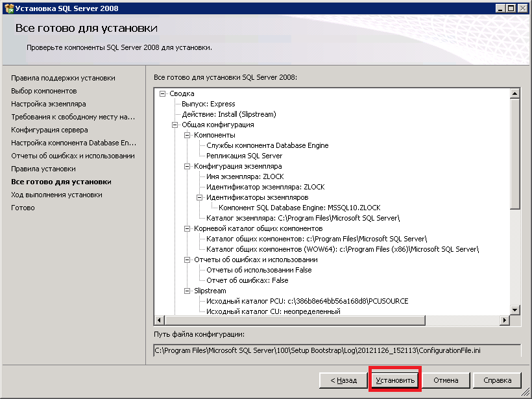Collapse the Общая конфигурация node

coord(175,125)
